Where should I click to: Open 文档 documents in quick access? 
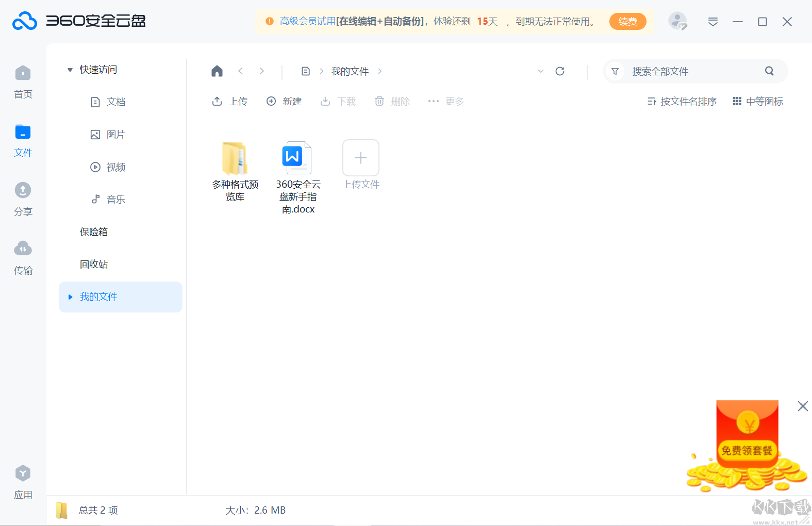click(x=108, y=102)
